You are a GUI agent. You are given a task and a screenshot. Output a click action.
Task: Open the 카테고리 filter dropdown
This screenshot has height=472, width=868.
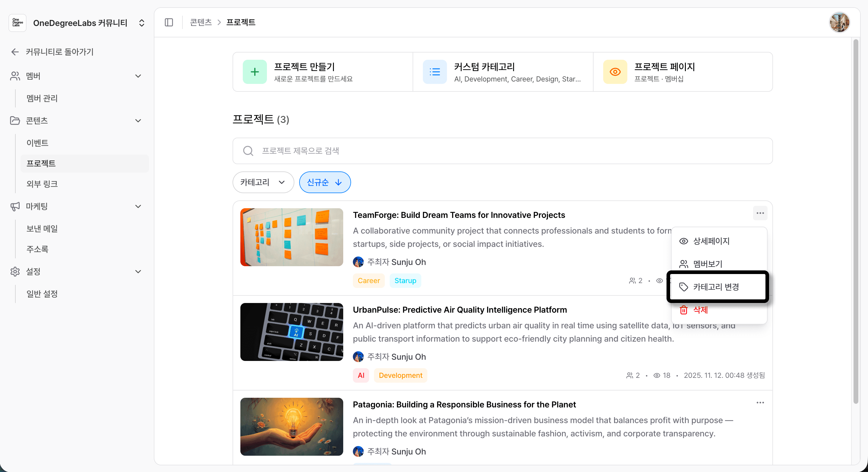[263, 182]
